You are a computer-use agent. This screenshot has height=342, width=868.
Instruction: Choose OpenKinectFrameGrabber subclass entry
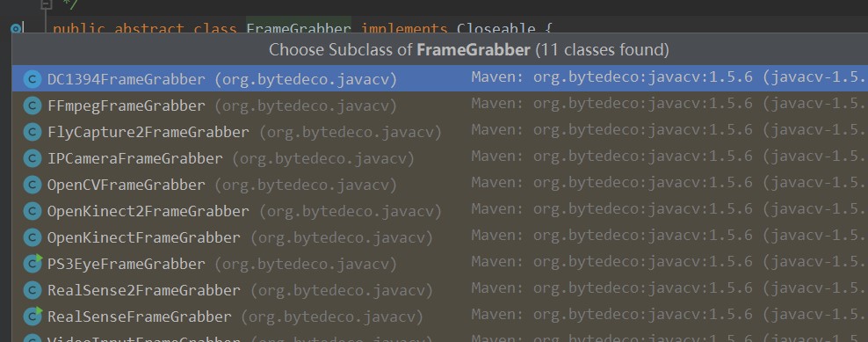click(x=440, y=237)
